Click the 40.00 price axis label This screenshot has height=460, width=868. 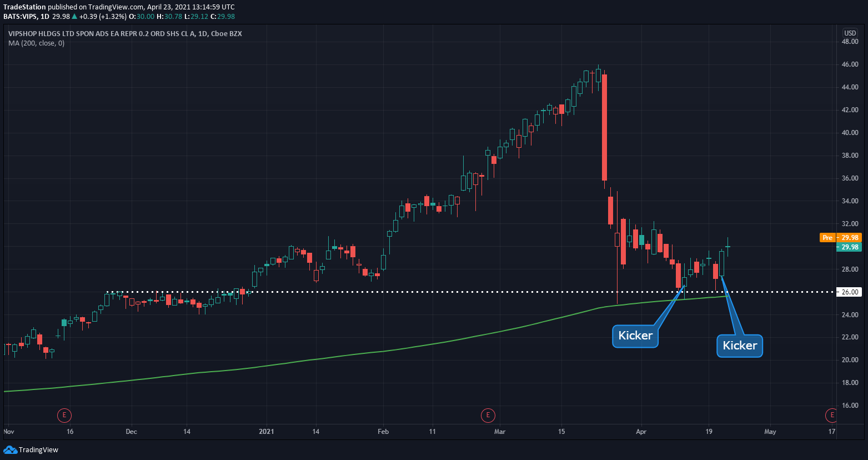point(850,133)
